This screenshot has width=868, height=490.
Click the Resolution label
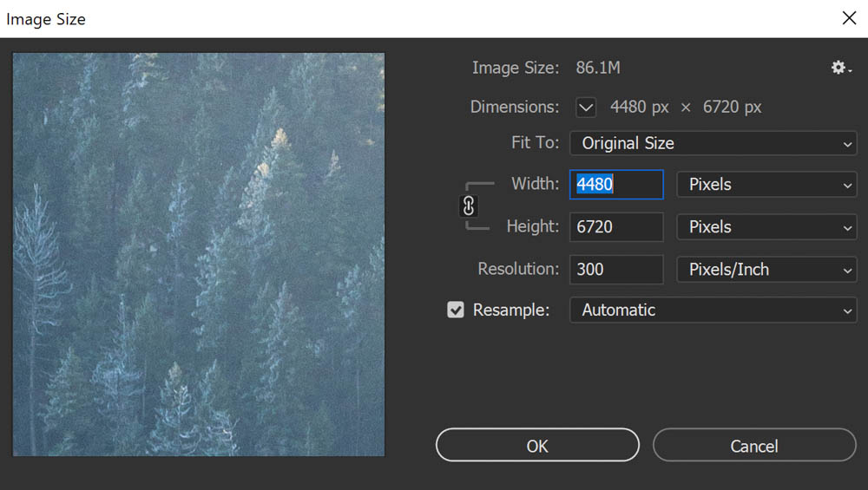(518, 269)
